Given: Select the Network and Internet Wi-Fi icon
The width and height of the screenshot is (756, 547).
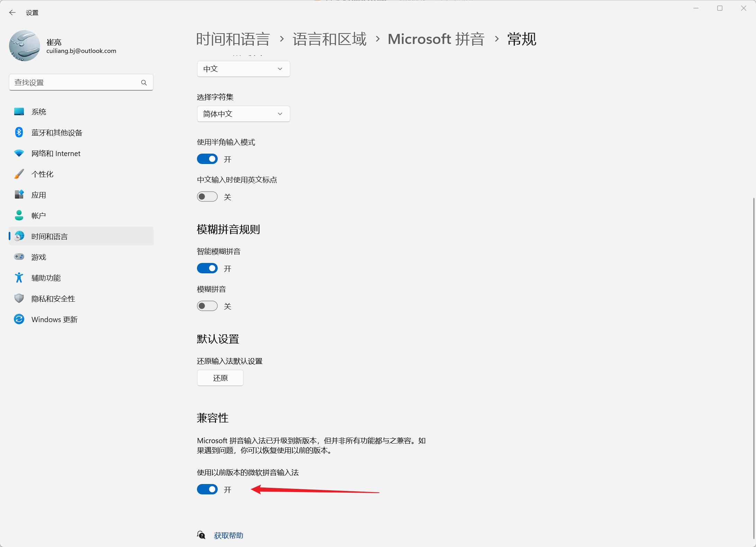Looking at the screenshot, I should coord(19,153).
